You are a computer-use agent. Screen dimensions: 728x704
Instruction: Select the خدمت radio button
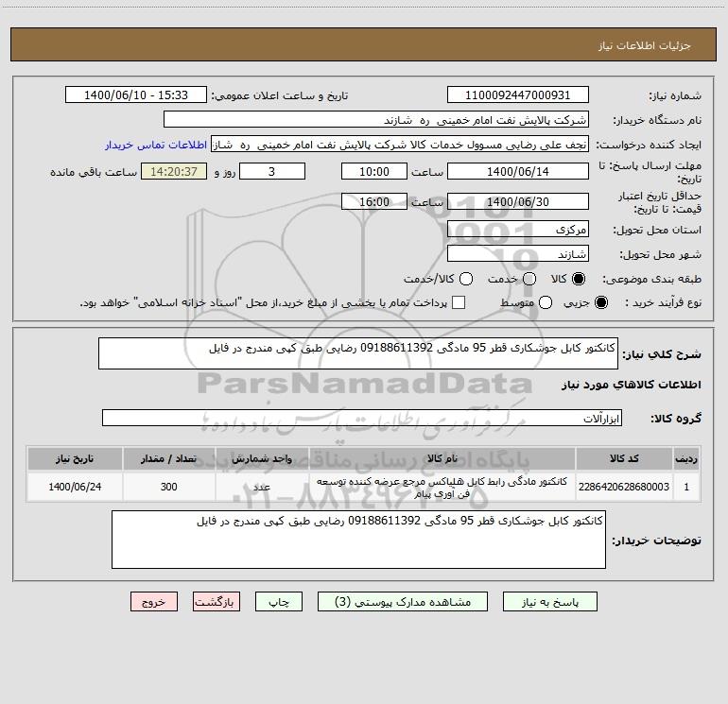[529, 279]
